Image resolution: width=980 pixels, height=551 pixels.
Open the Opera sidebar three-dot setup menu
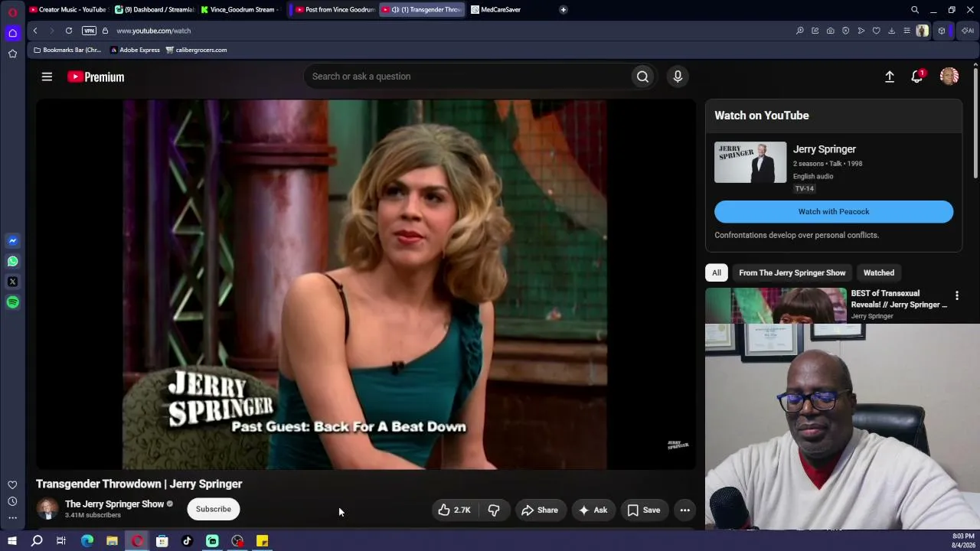pyautogui.click(x=12, y=518)
